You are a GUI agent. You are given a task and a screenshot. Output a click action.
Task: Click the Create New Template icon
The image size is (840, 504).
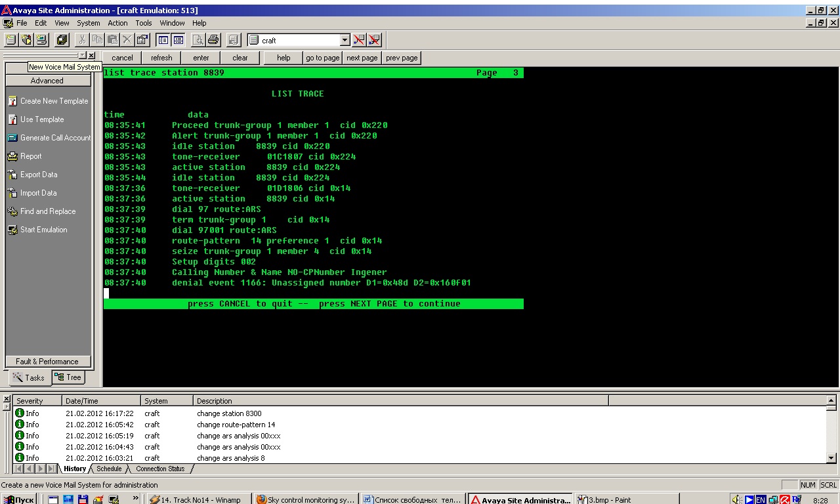[x=12, y=101]
